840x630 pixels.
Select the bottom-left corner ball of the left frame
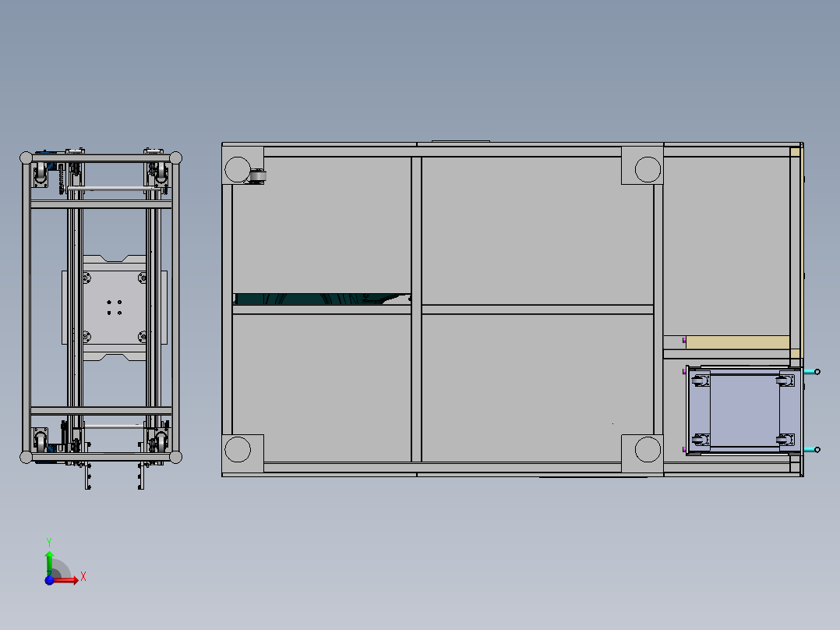coord(26,458)
